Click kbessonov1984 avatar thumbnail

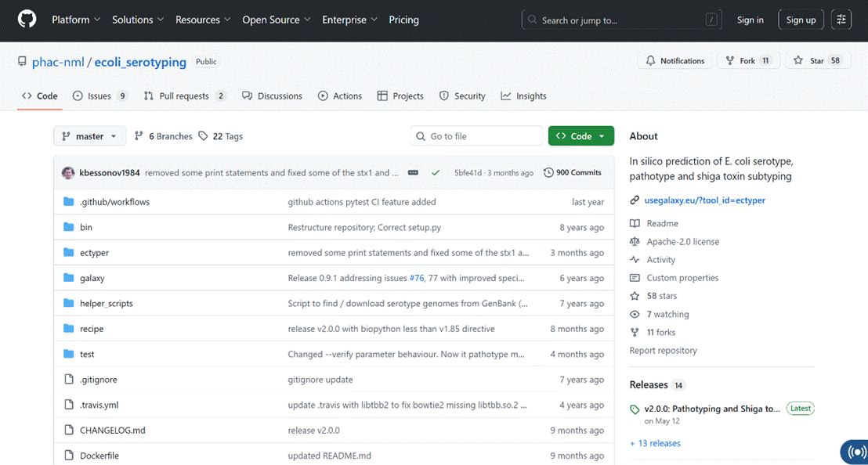pos(68,172)
